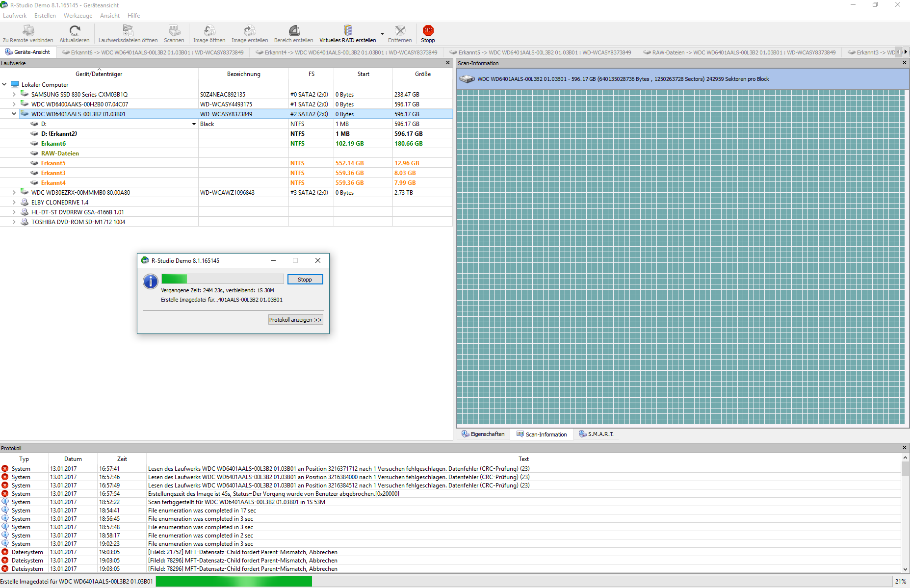Click the Protokoll anzeigen >> button
Screen dimensions: 910x588
pos(295,320)
